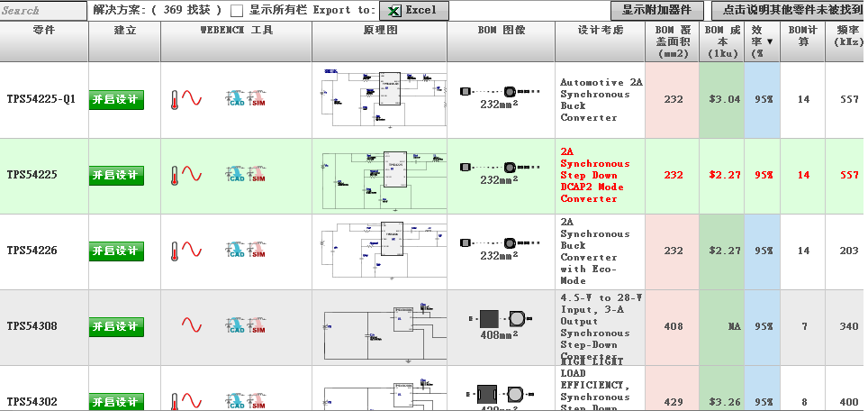Click the 显示附加器件 button
This screenshot has width=868, height=411.
click(x=657, y=11)
